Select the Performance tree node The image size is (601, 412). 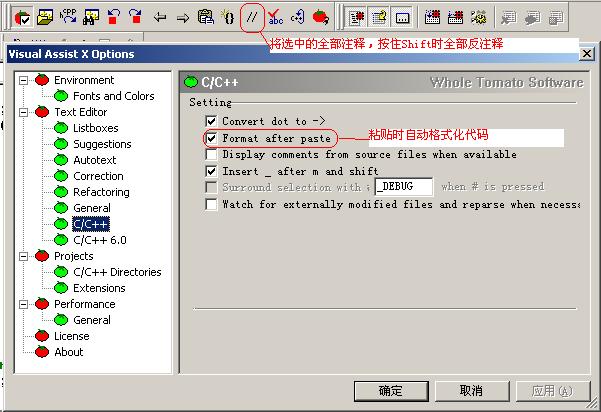(x=84, y=304)
